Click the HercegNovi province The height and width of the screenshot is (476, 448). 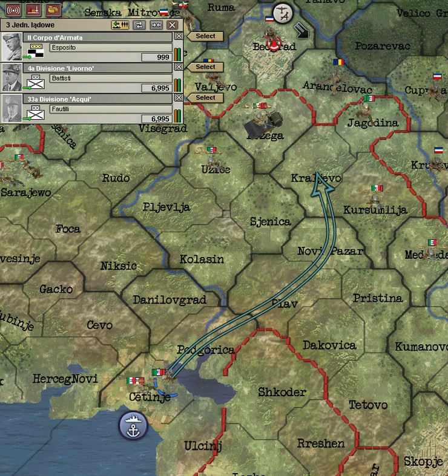[x=65, y=379]
